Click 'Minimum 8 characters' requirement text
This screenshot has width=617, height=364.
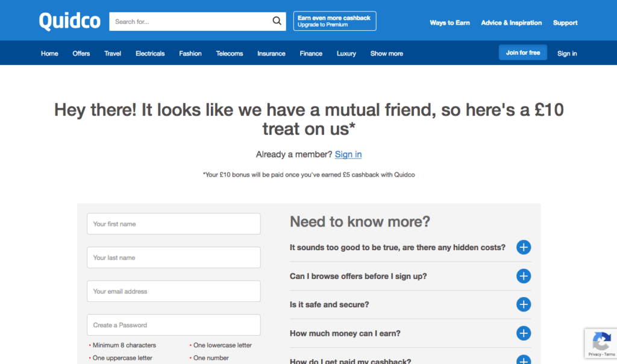point(124,345)
